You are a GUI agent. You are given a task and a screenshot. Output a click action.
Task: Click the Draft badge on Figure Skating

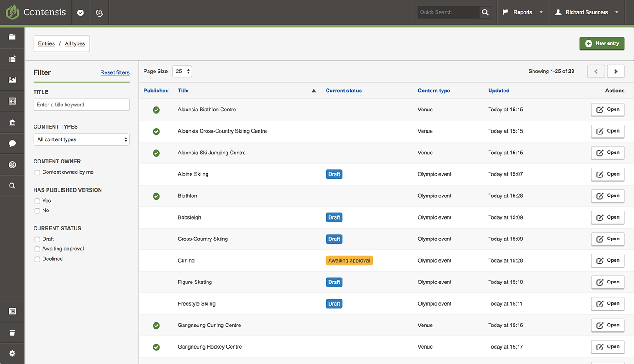334,282
